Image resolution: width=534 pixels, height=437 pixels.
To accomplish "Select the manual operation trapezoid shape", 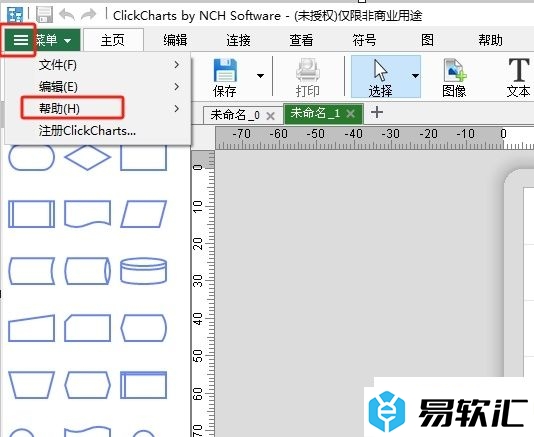I will point(31,385).
